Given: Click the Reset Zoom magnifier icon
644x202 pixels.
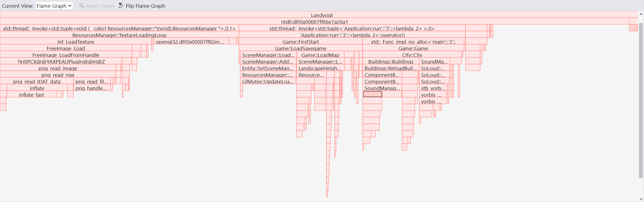Looking at the screenshot, I should point(82,6).
